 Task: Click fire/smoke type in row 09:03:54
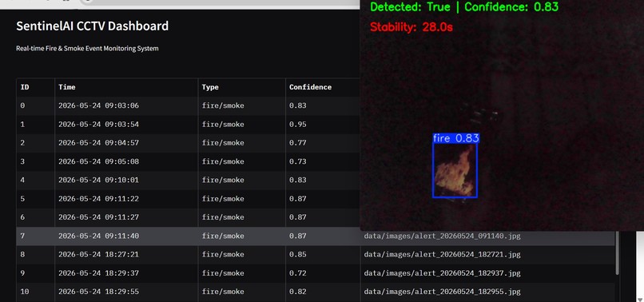[223, 124]
